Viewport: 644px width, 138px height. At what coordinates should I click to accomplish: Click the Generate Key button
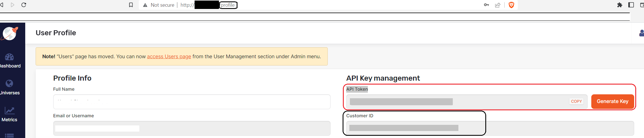click(613, 101)
